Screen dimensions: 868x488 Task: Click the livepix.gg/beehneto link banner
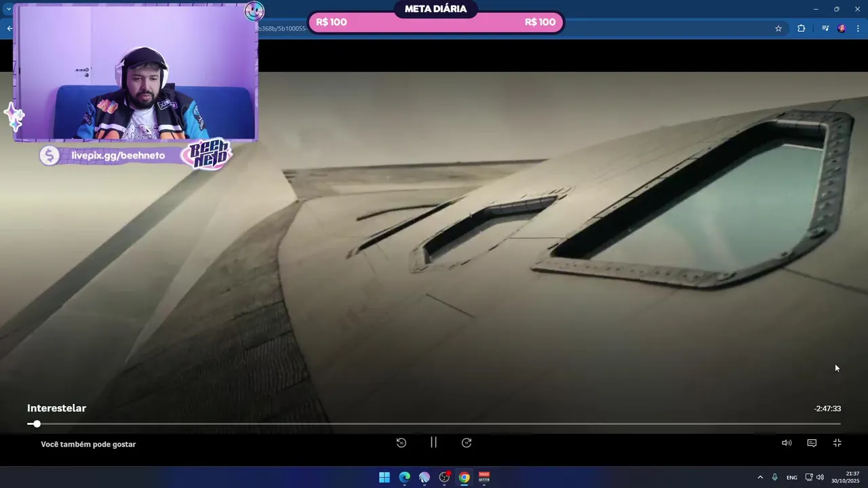117,156
